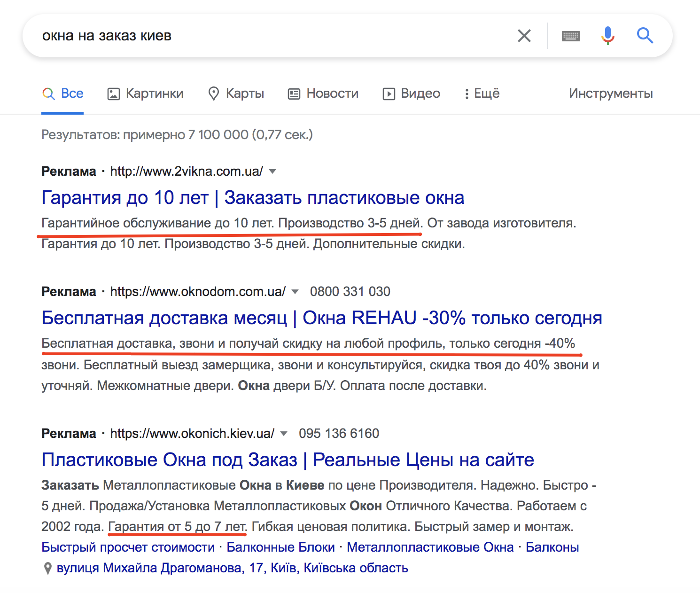
Task: Follow the 'Быстрый просчет стоимости' sitelink
Action: [128, 547]
